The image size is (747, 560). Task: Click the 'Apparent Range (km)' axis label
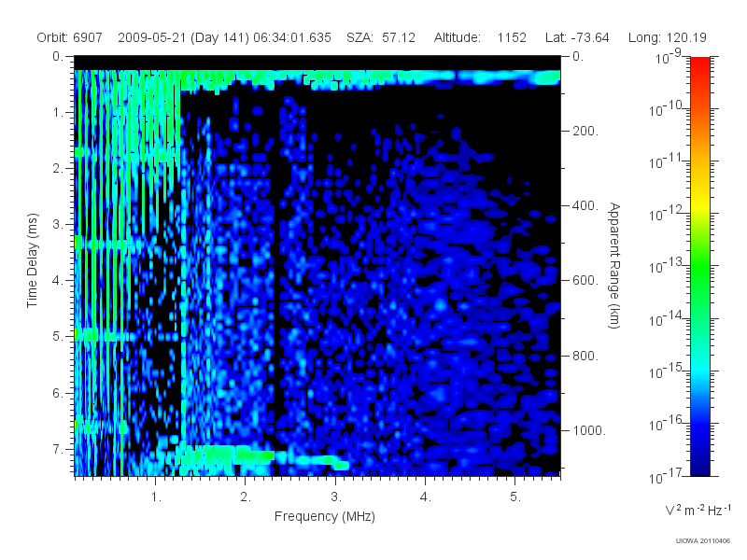tap(614, 265)
